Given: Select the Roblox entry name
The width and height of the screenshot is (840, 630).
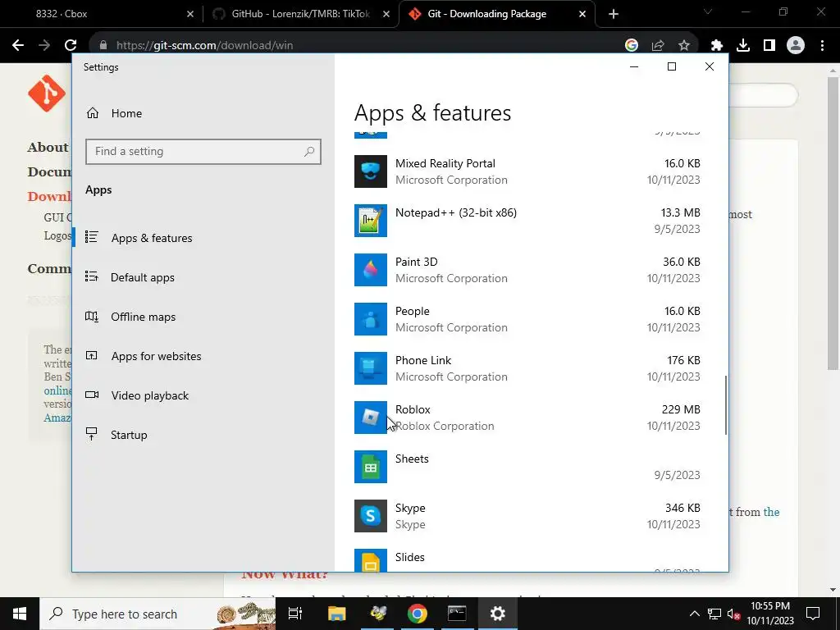Looking at the screenshot, I should [413, 409].
